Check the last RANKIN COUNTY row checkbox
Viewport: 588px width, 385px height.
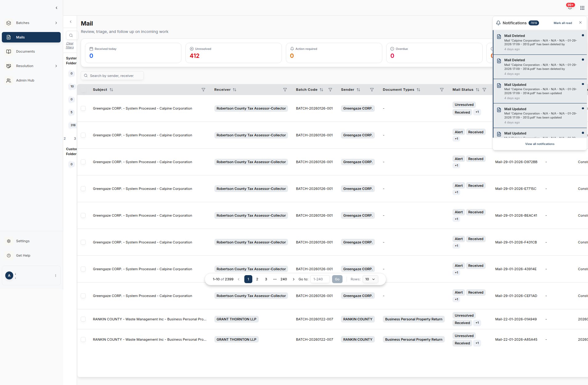click(83, 339)
